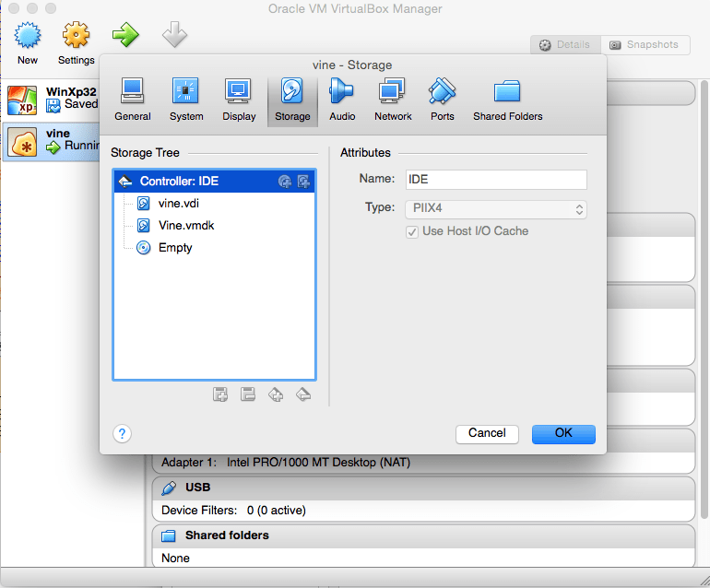This screenshot has width=710, height=588.
Task: Select vine.vdi disk in storage tree
Action: 214,204
